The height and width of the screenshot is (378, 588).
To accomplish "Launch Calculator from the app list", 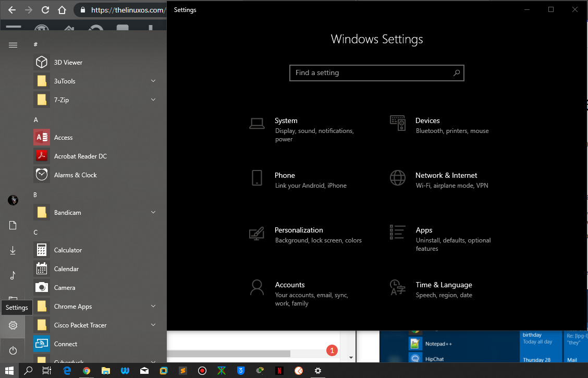I will (68, 250).
